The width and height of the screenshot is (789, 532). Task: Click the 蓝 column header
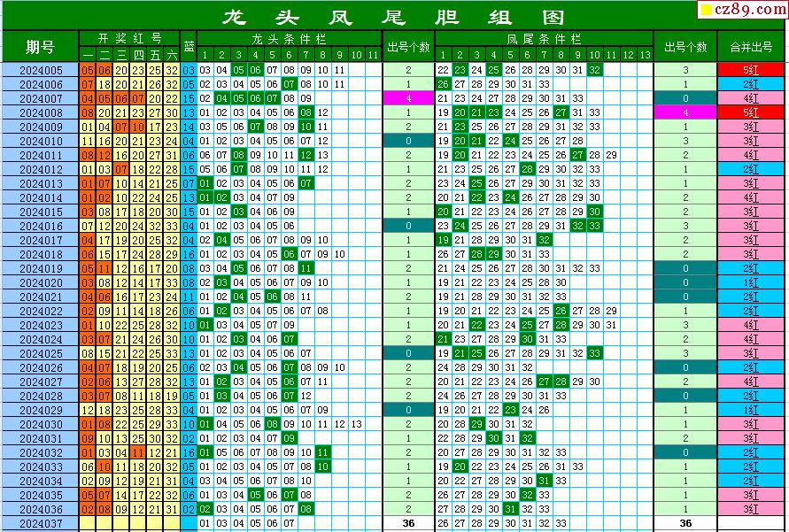[x=189, y=47]
